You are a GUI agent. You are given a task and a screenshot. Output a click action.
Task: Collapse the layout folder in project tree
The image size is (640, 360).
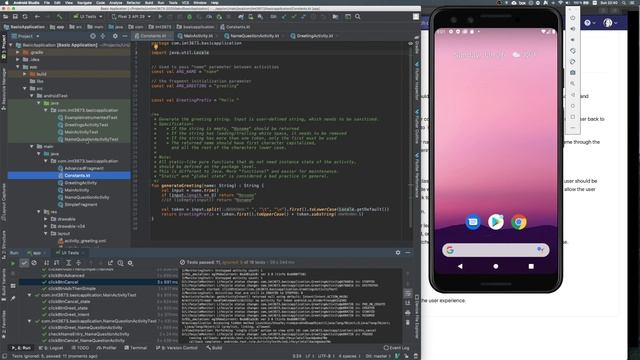(x=46, y=233)
